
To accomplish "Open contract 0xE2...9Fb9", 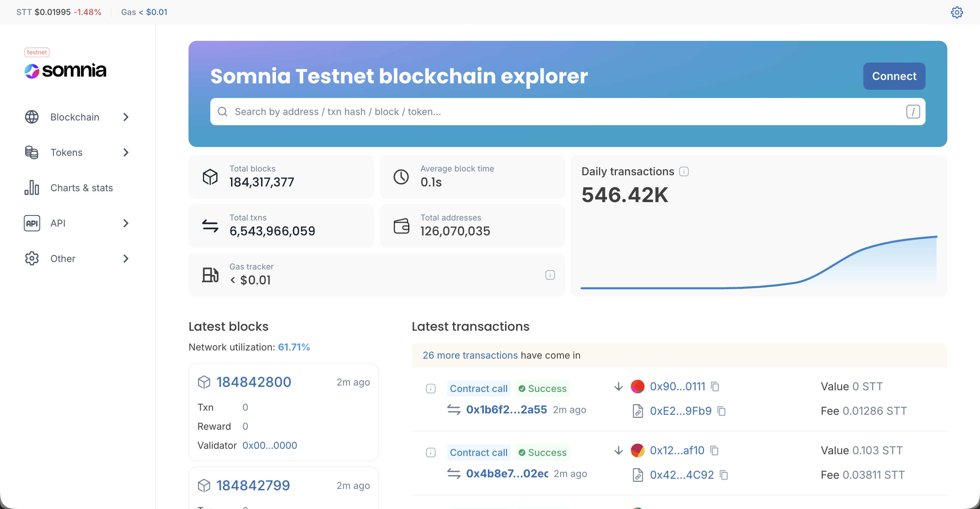I will [x=681, y=411].
